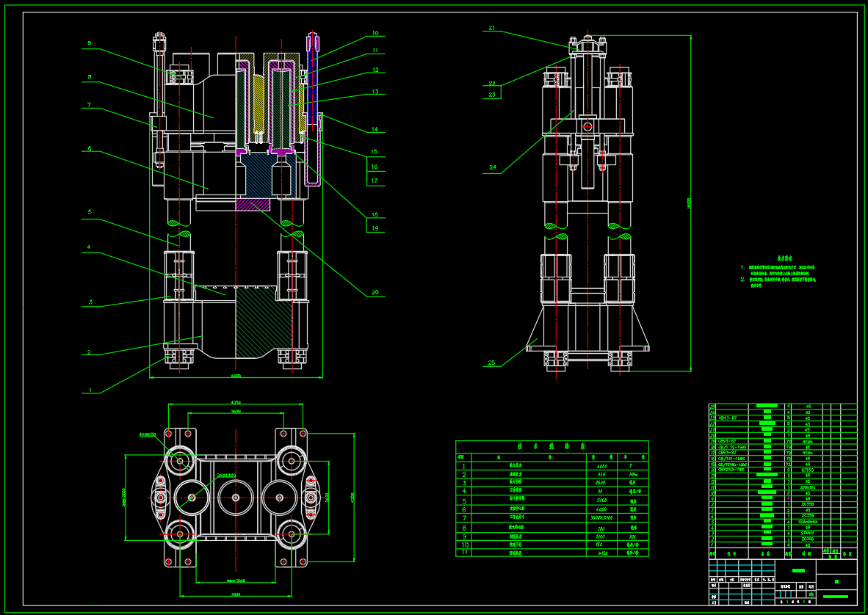Pick callout label 13 beside the section view

click(375, 91)
